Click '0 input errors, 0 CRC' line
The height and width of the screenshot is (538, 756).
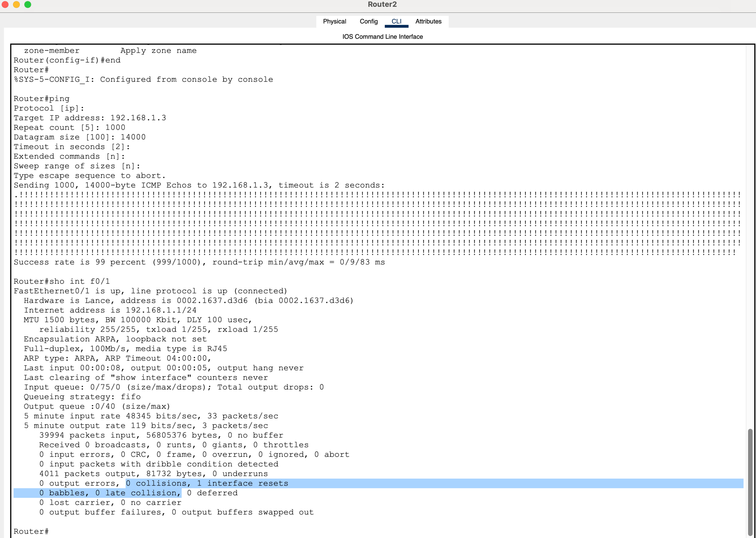click(194, 454)
